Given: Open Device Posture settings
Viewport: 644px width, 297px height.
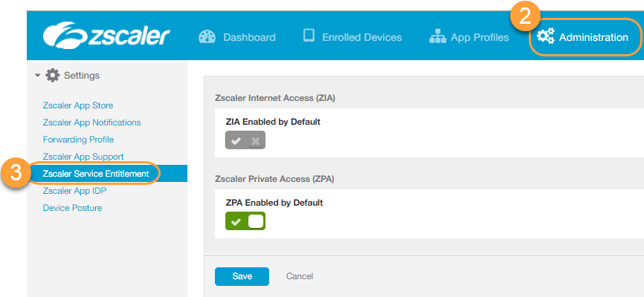Looking at the screenshot, I should coord(72,208).
